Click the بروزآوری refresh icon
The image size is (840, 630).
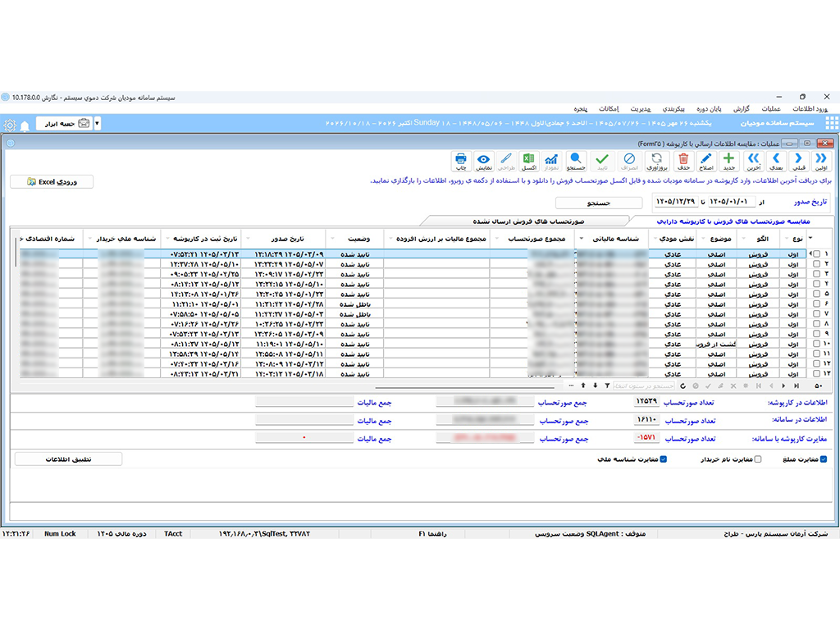(657, 161)
